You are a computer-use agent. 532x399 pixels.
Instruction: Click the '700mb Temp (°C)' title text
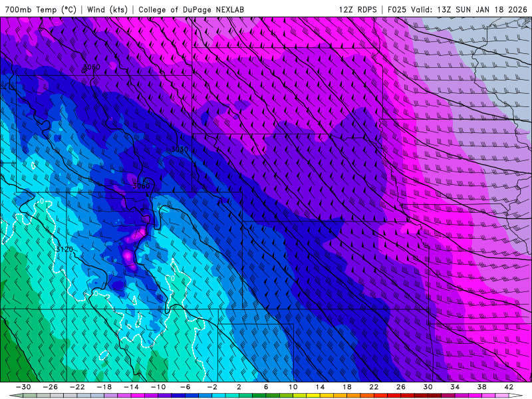point(41,9)
